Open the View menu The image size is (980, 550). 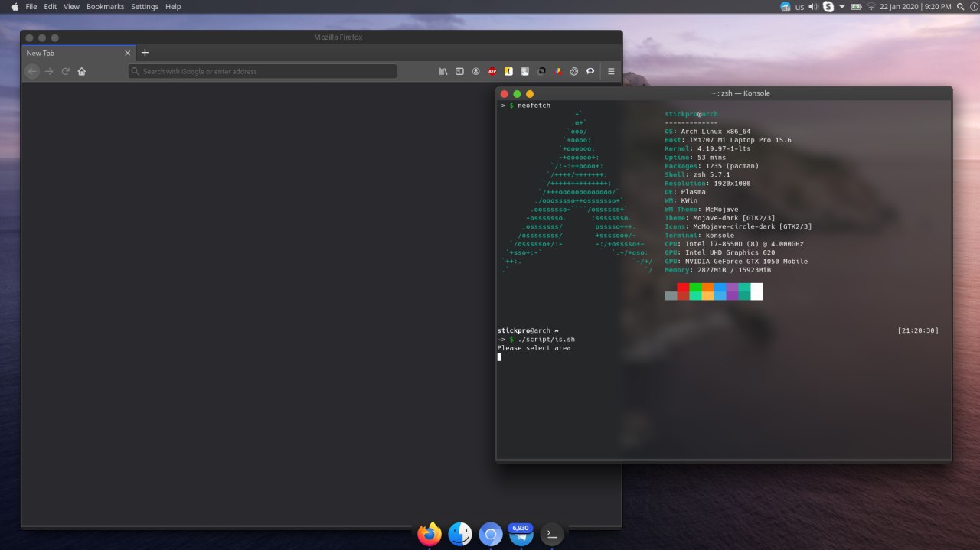click(x=71, y=6)
